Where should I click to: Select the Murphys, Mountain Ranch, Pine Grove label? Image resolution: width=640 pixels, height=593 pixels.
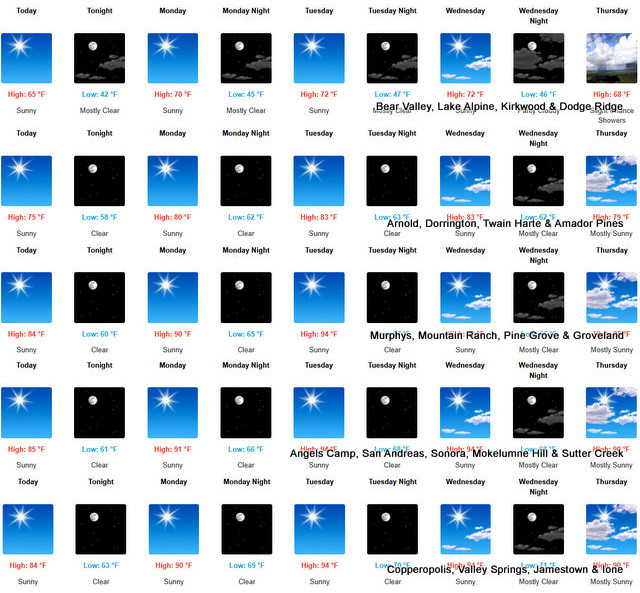[x=496, y=336]
